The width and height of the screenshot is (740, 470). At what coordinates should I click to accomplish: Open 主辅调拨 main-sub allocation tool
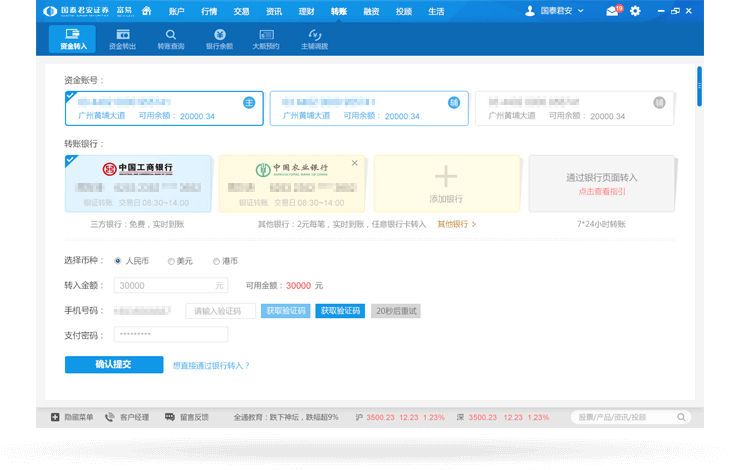[315, 39]
